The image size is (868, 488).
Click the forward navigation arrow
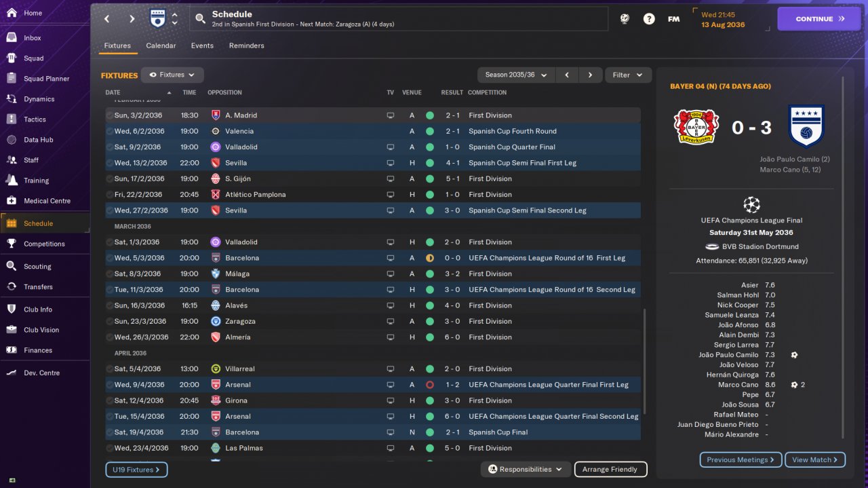point(132,19)
